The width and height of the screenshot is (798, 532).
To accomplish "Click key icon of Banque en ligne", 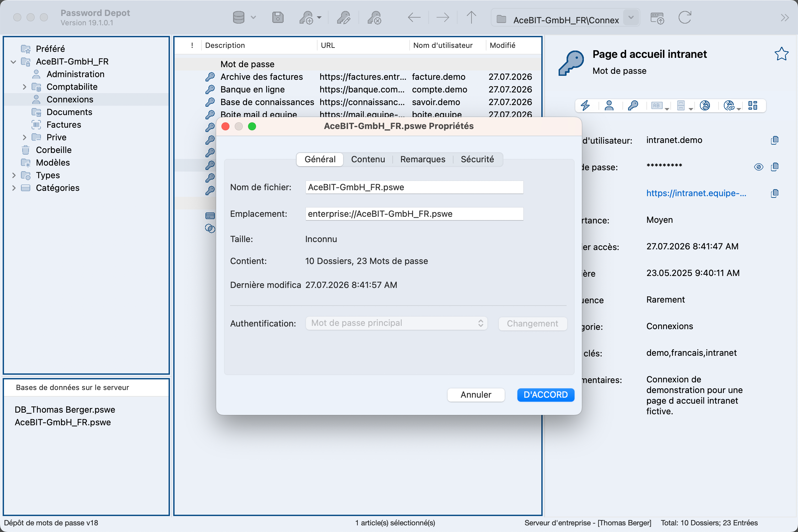I will point(210,89).
